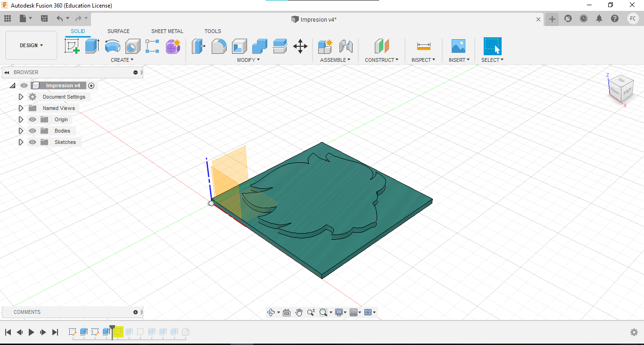644x345 pixels.
Task: Select the Pan hand tool
Action: 299,312
